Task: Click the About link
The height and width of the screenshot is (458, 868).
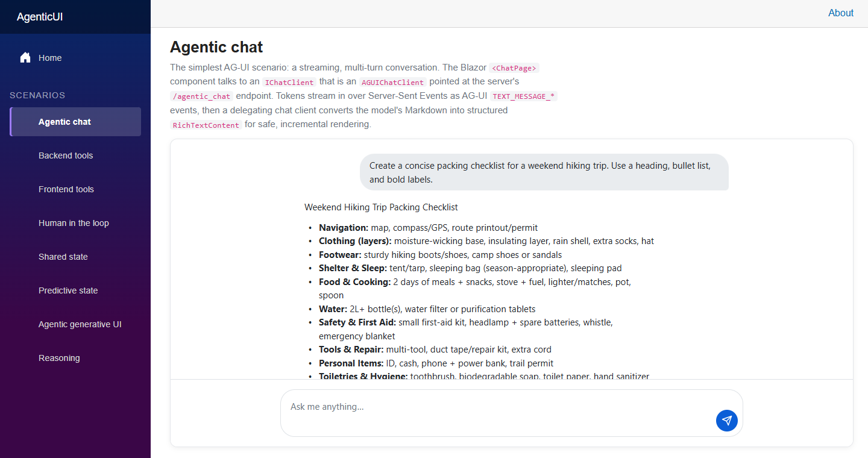Action: (x=841, y=13)
